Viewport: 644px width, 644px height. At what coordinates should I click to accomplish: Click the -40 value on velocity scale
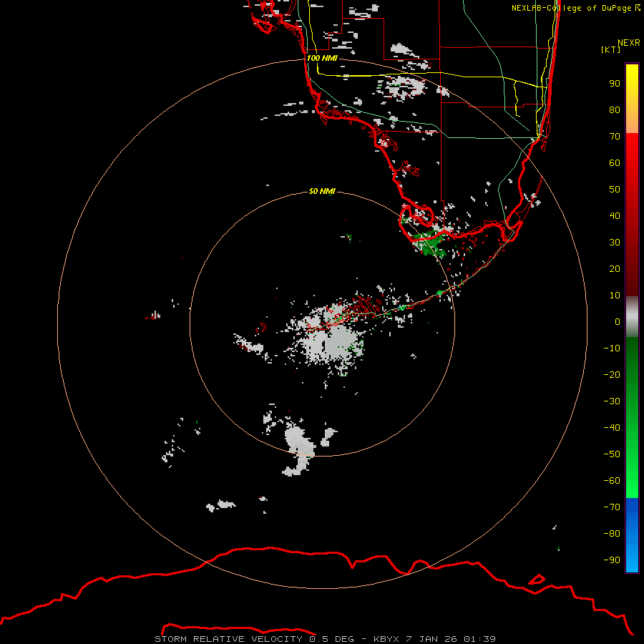[612, 428]
